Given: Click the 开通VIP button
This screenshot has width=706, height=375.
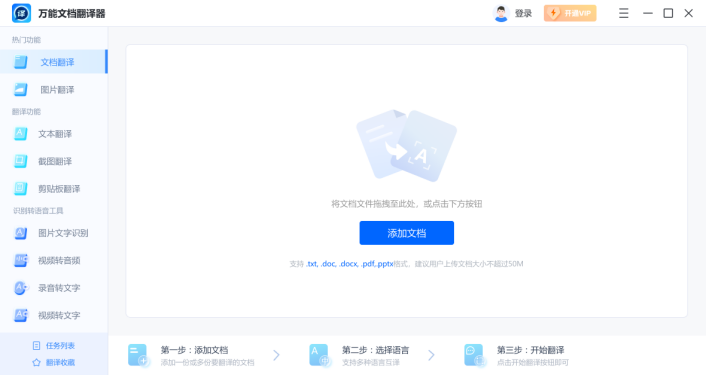Looking at the screenshot, I should pos(570,13).
